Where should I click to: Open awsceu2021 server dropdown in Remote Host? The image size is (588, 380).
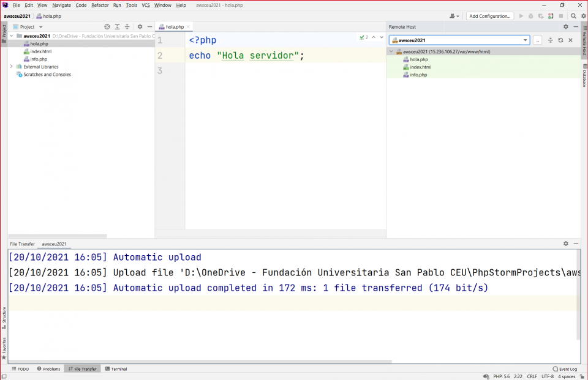[x=525, y=40]
